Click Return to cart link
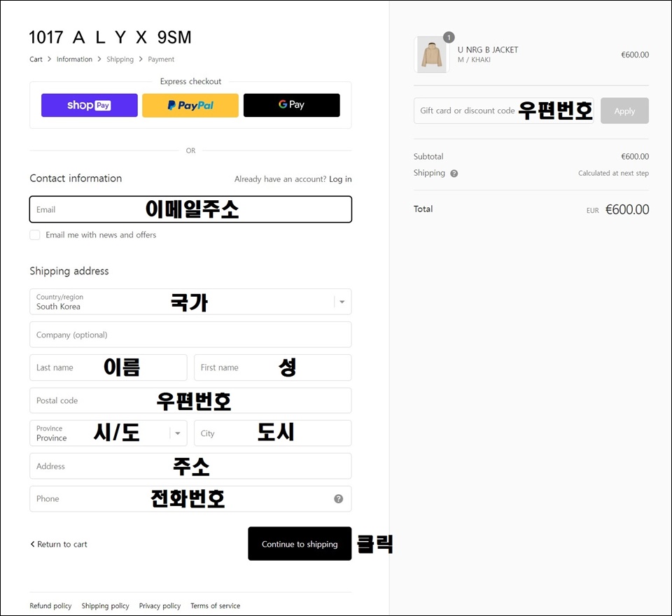The height and width of the screenshot is (616, 672). pos(59,544)
